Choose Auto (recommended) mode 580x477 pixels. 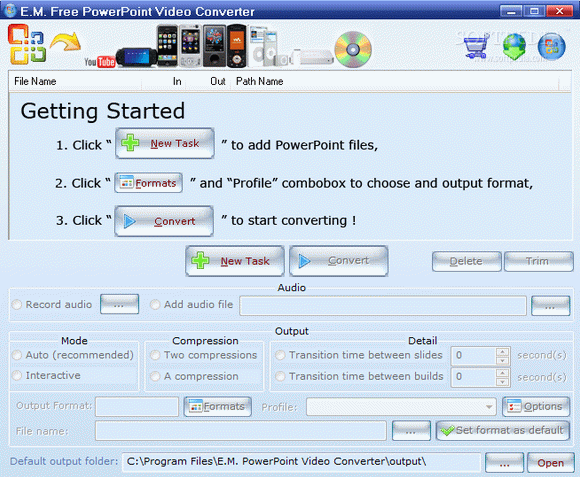point(17,355)
